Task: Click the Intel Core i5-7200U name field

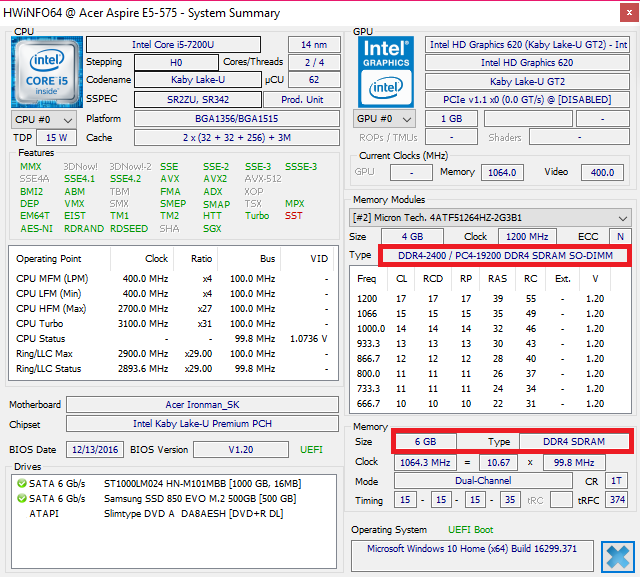Action: coord(173,44)
